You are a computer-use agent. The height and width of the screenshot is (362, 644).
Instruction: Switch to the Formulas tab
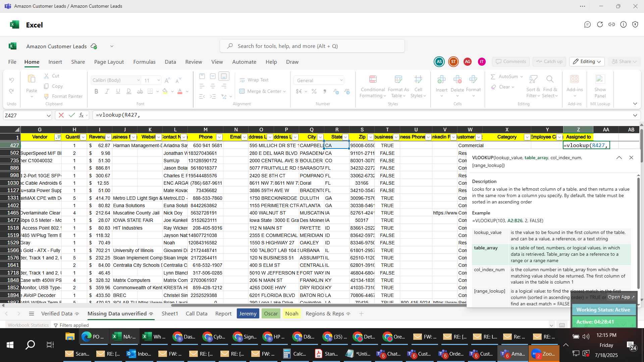point(144,62)
